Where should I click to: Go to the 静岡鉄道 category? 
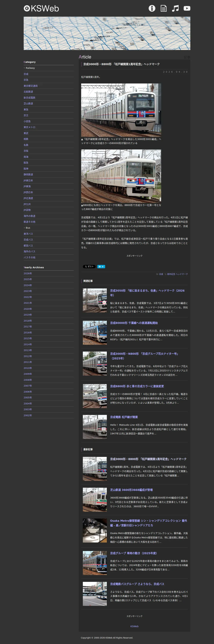28,174
